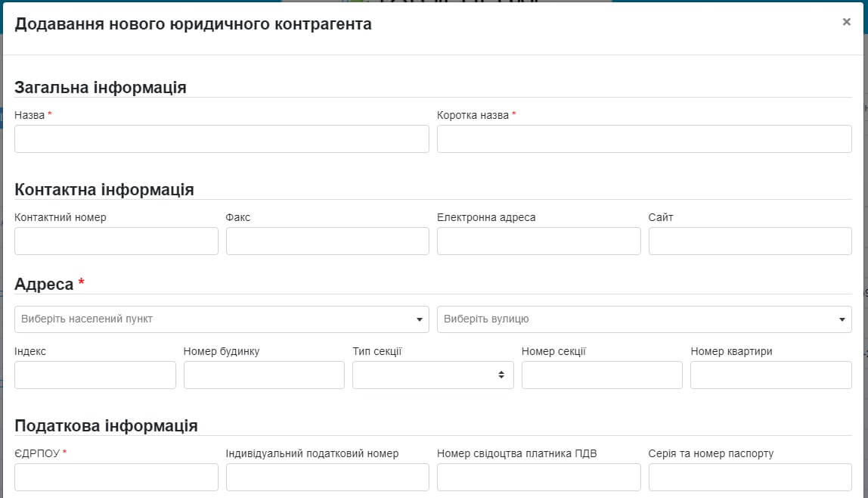868x498 pixels.
Task: Focus the Серія та номер паспорту field
Action: click(750, 478)
